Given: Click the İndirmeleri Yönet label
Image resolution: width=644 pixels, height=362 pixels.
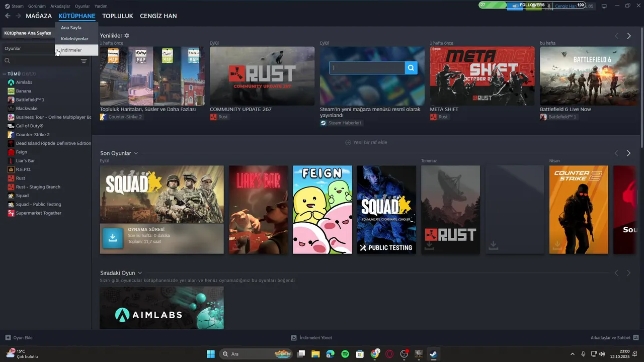Looking at the screenshot, I should tap(316, 338).
